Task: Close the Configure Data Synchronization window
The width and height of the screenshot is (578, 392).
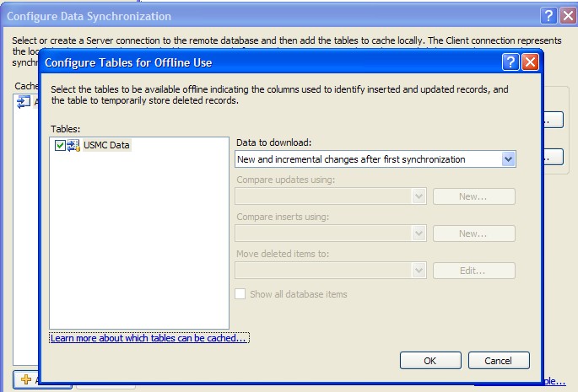Action: click(x=568, y=16)
